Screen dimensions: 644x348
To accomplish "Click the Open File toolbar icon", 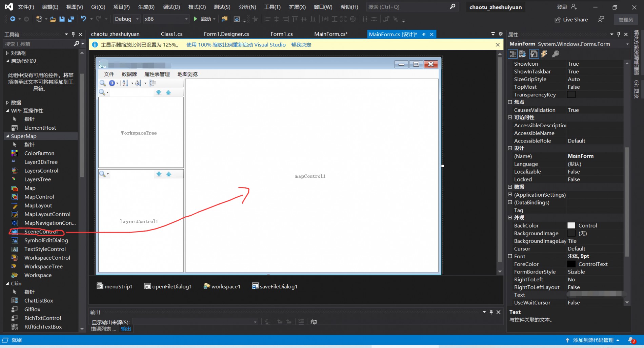I will (53, 19).
